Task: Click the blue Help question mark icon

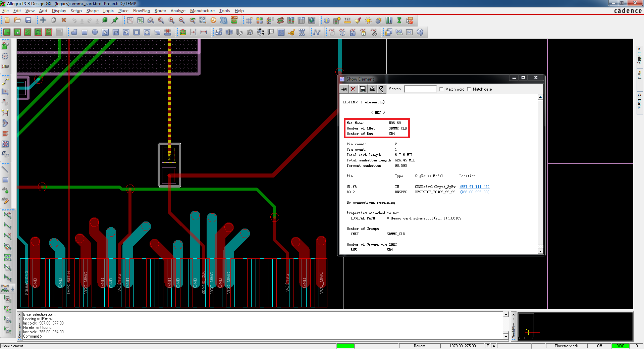Action: tap(420, 32)
